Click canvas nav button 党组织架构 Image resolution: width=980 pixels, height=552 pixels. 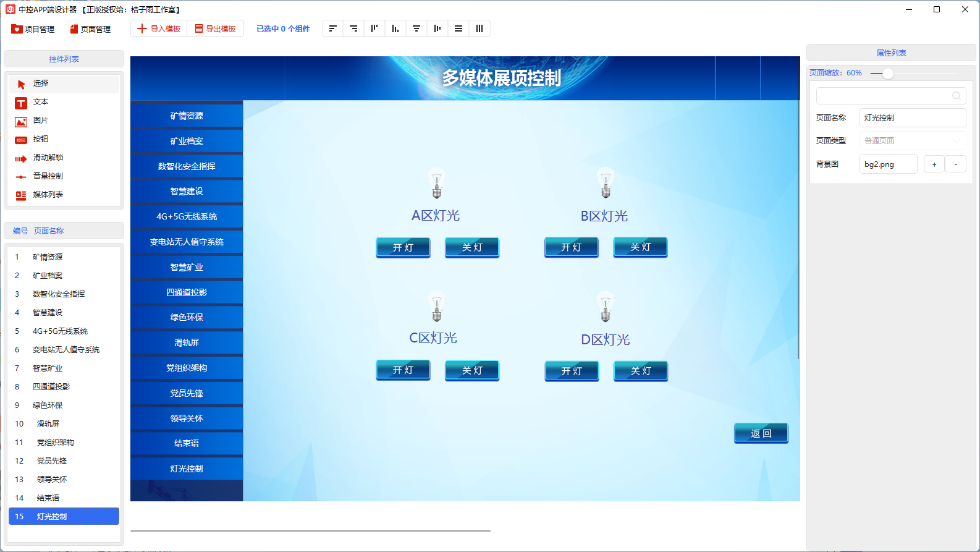[x=187, y=368]
